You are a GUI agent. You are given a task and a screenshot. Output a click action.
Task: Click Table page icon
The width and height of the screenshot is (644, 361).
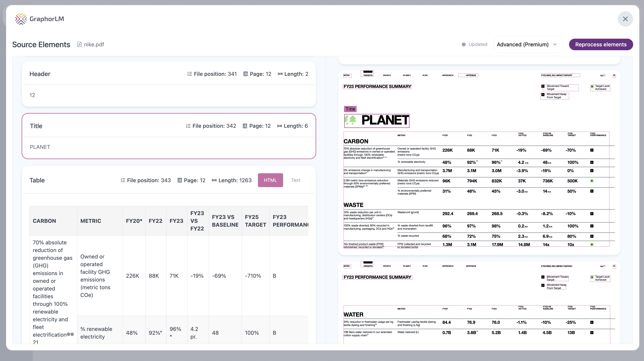point(179,180)
